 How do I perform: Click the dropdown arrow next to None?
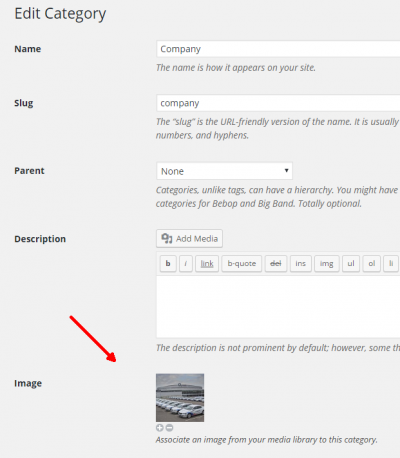(x=286, y=171)
